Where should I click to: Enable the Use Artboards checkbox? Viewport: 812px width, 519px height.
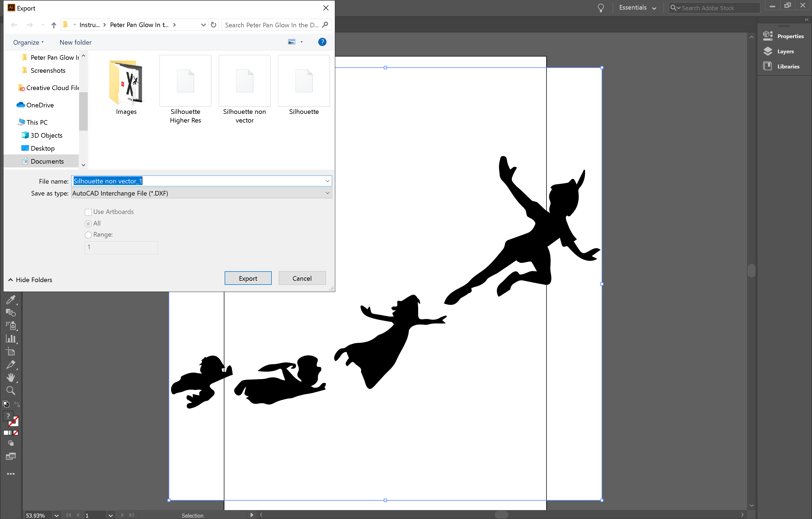88,212
